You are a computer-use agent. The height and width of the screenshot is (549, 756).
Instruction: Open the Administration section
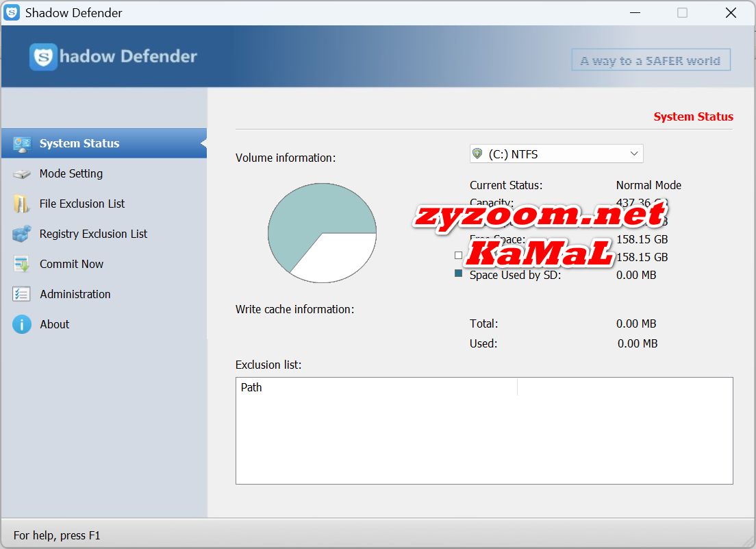point(103,294)
